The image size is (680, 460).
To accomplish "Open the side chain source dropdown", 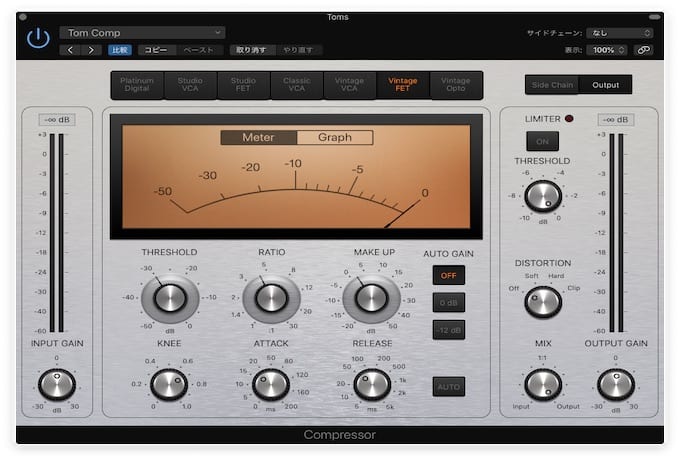I will (x=619, y=33).
